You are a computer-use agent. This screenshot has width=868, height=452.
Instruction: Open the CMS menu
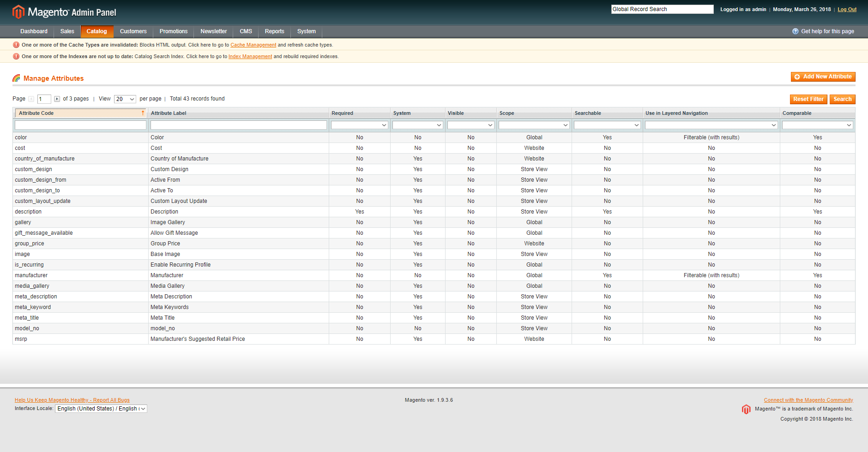(246, 31)
